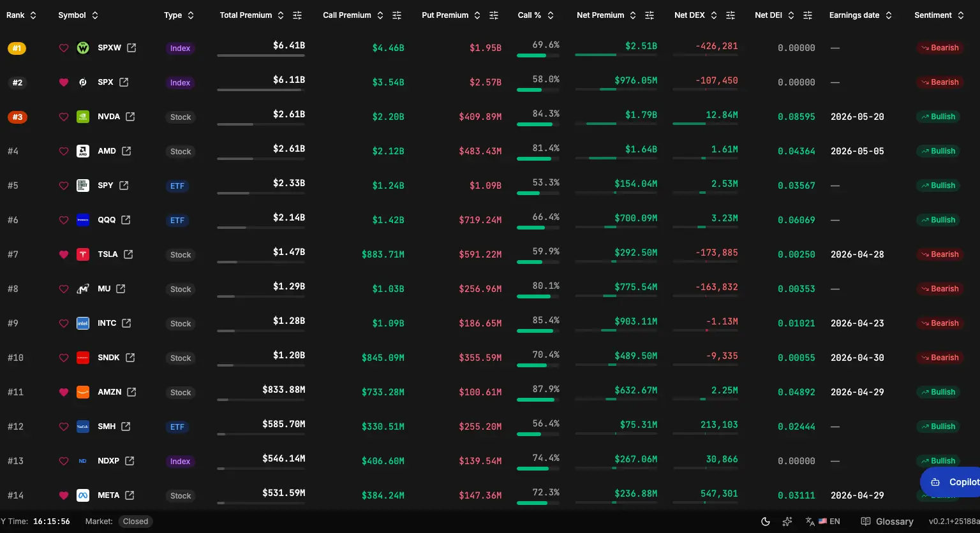
Task: Sort the table by Rank column
Action: (22, 15)
